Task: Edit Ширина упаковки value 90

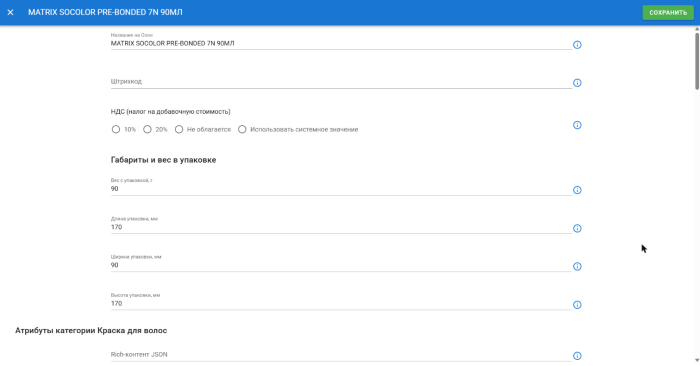Action: pyautogui.click(x=341, y=265)
